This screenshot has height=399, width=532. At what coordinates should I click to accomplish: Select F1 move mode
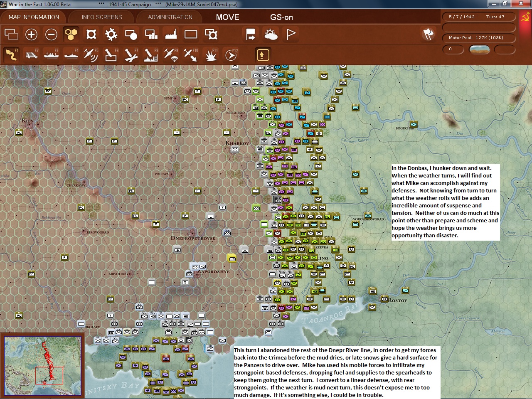11,54
